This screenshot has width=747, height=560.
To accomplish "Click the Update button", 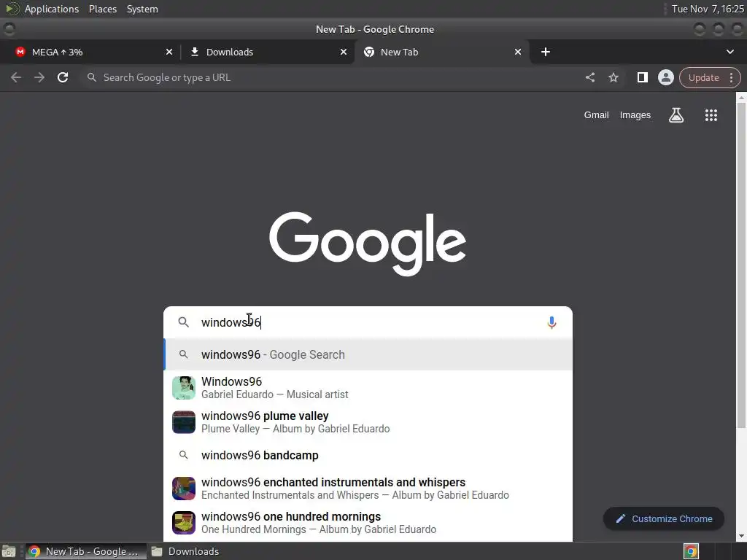I will (x=704, y=77).
